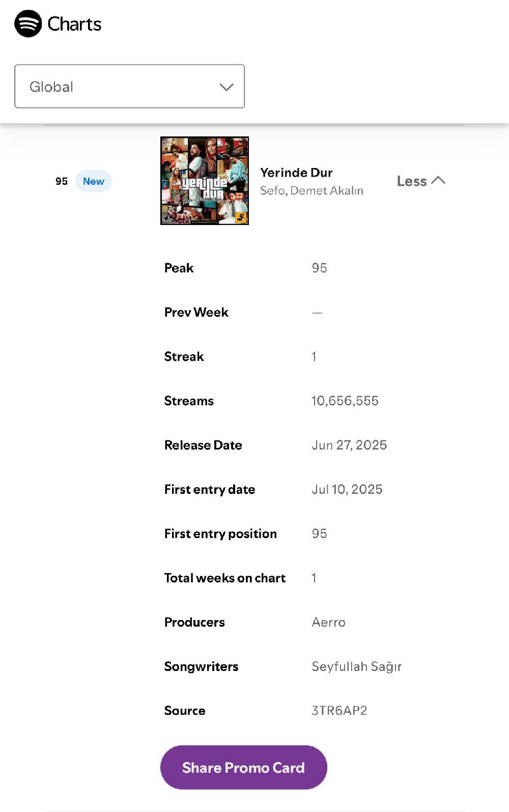
Task: Click the producer name Aerro
Action: (328, 622)
